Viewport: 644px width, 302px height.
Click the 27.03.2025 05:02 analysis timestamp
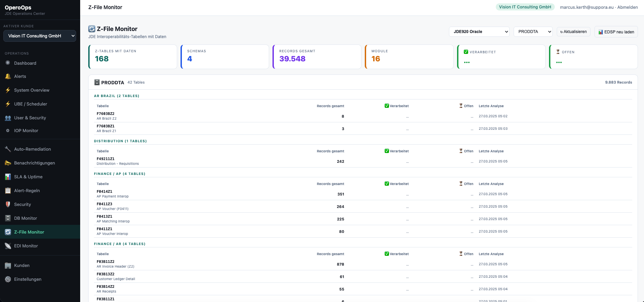(493, 116)
